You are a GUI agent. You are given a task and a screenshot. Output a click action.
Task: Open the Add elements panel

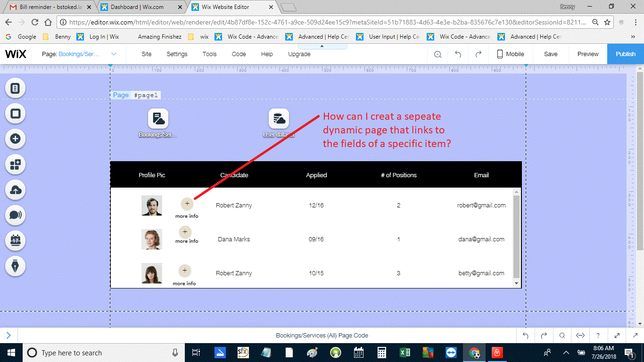pos(15,139)
